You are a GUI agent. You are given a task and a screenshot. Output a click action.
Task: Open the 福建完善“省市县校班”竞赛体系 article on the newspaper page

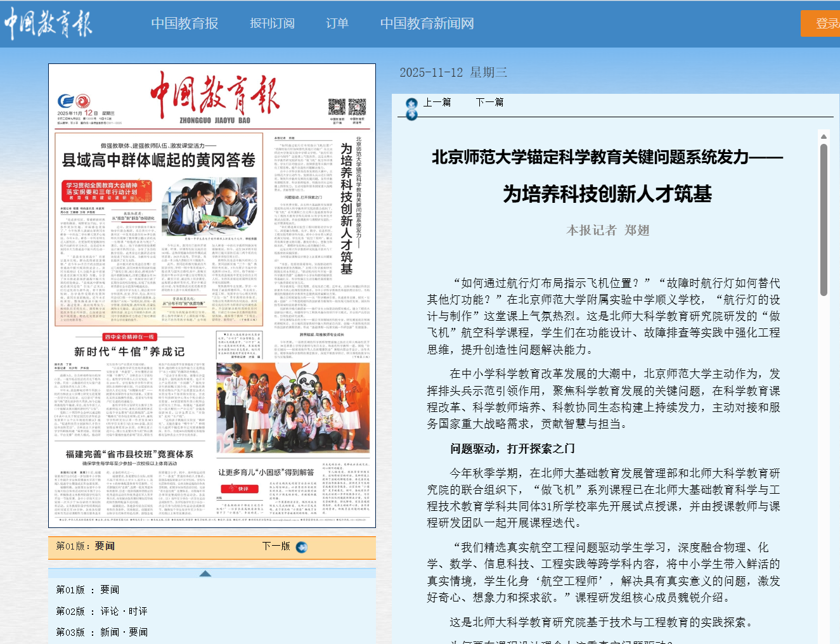pyautogui.click(x=129, y=454)
